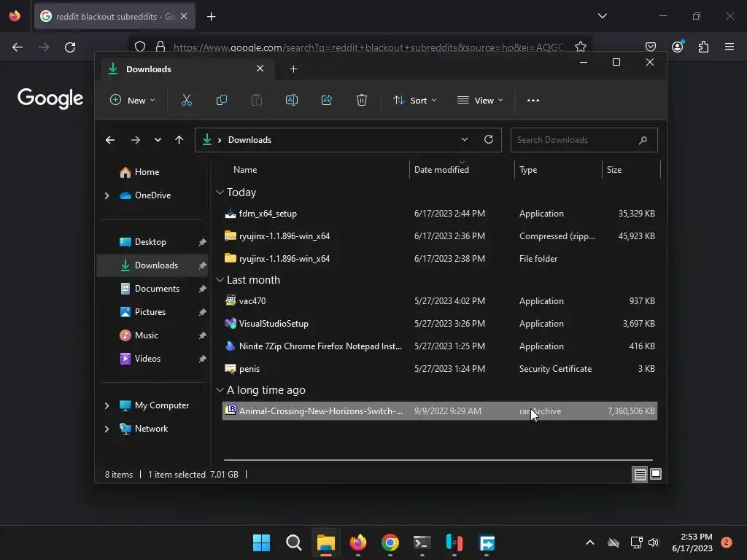Go up one folder level
The image size is (747, 560).
[179, 140]
